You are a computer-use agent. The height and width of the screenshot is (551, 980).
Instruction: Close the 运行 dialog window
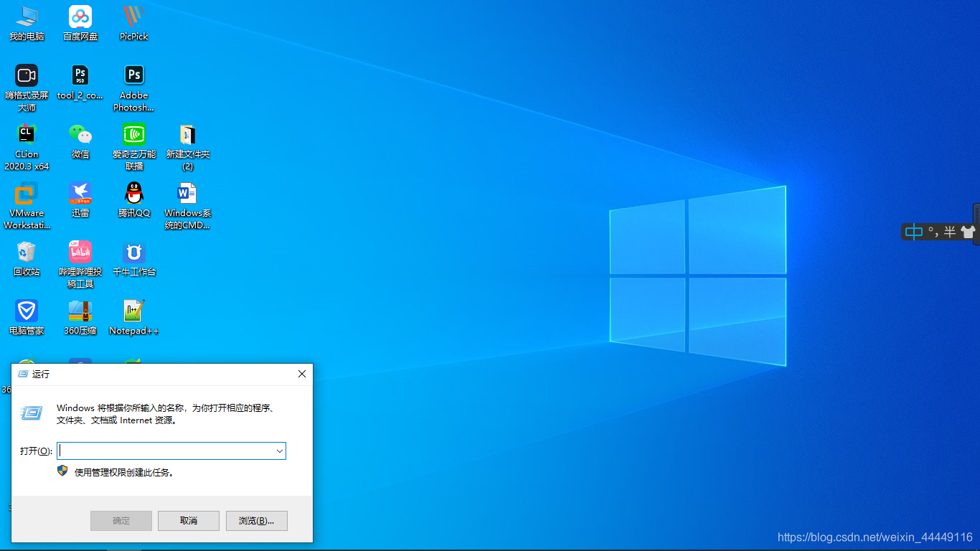pos(302,374)
